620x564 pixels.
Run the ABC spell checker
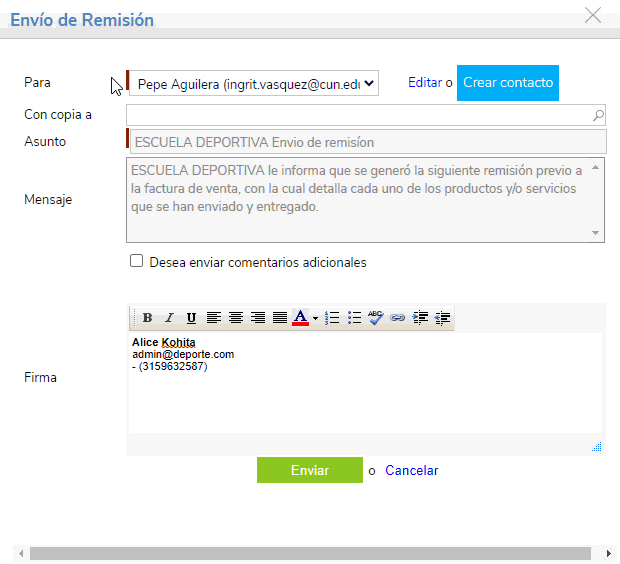click(375, 318)
